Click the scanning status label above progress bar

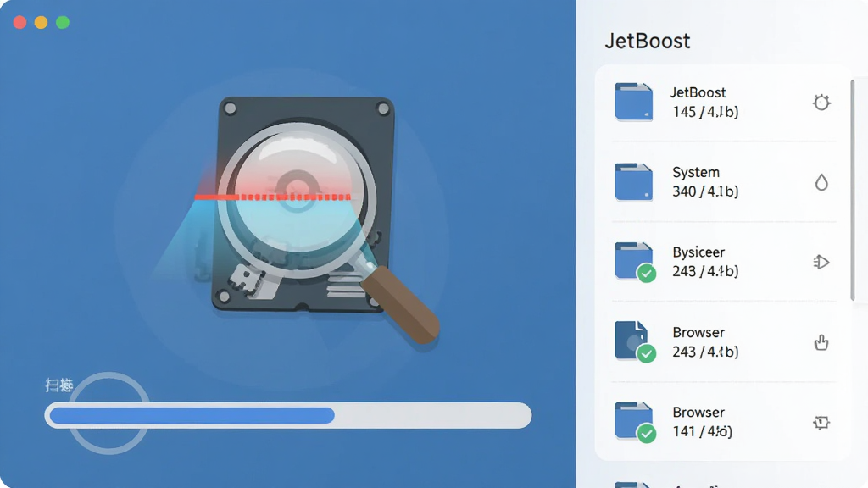tap(59, 385)
